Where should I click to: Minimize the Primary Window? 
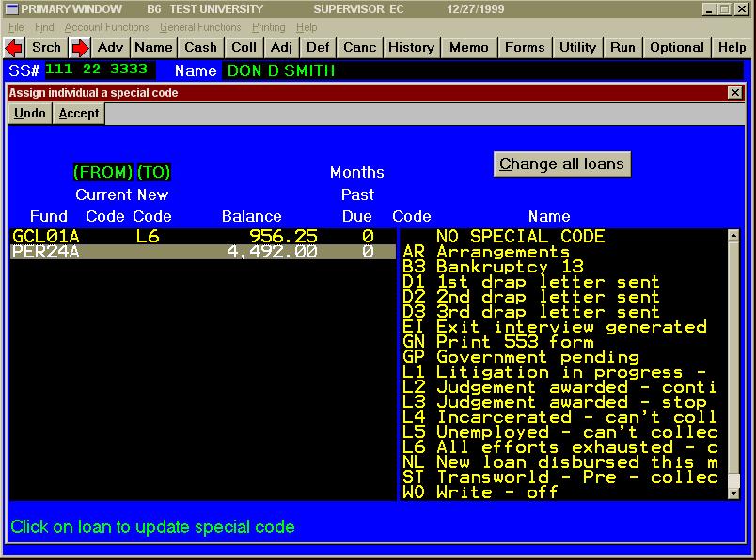click(x=709, y=9)
